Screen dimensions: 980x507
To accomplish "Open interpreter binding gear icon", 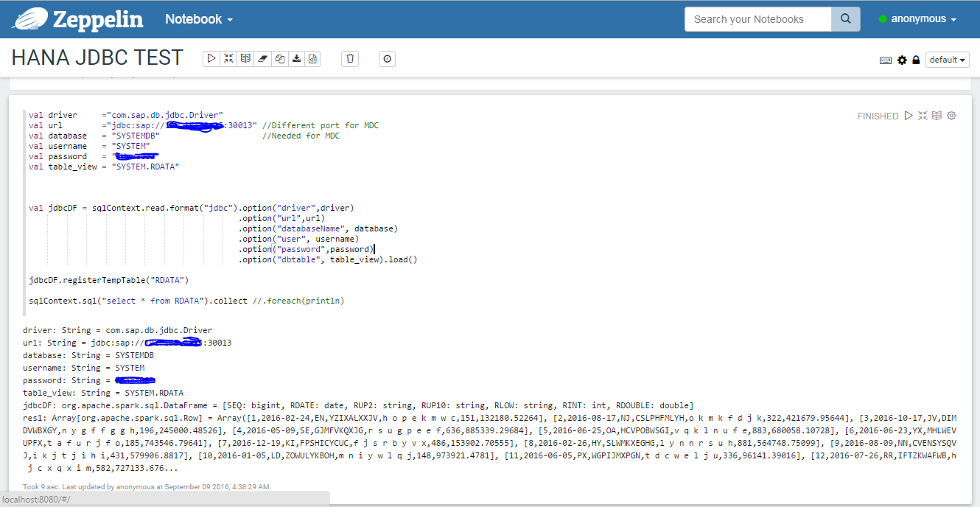I will (x=902, y=60).
